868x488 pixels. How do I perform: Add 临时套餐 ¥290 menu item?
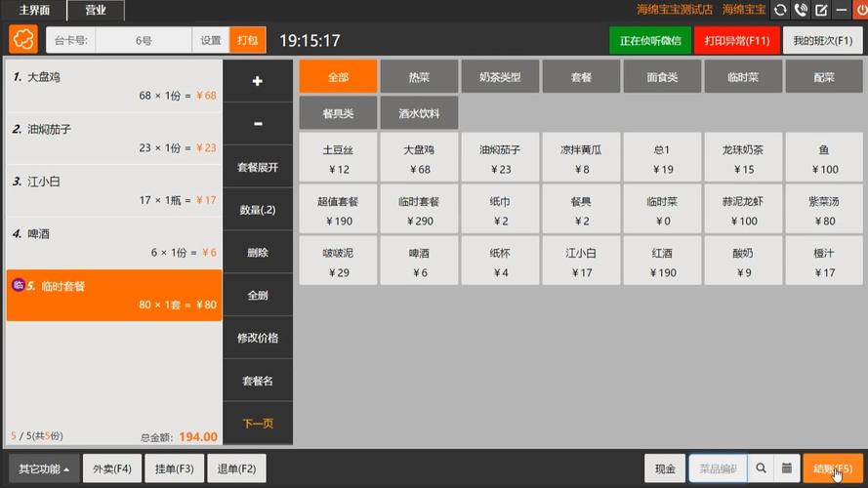[419, 210]
